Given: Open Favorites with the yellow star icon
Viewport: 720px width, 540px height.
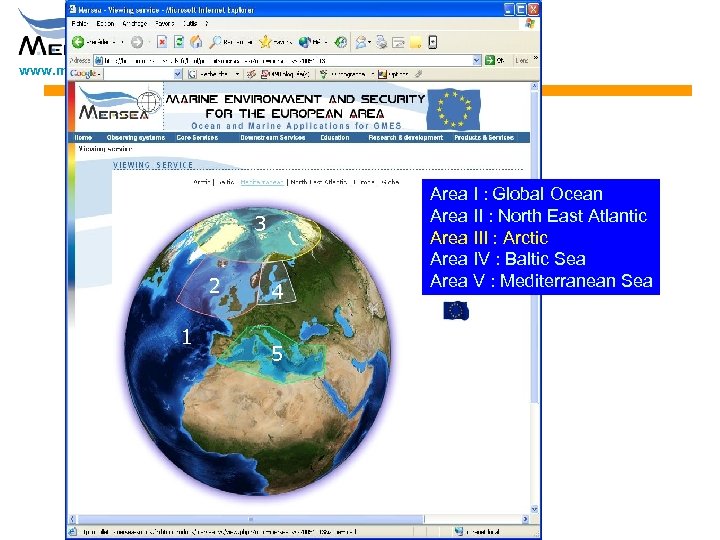Looking at the screenshot, I should pyautogui.click(x=265, y=42).
